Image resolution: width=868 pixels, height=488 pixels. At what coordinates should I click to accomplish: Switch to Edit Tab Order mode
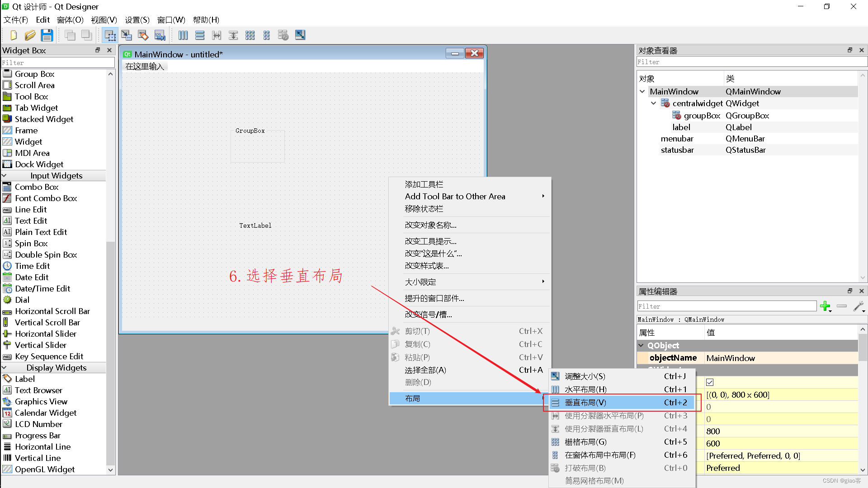[160, 35]
